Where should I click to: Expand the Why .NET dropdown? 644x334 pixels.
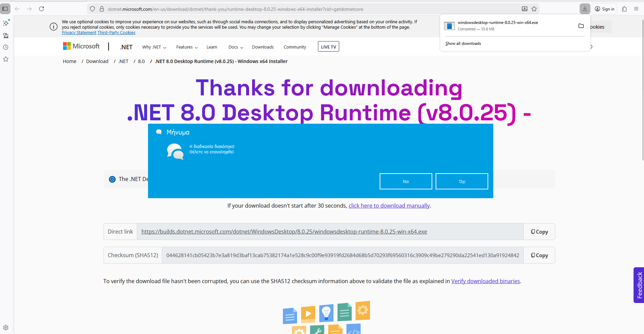(x=154, y=47)
